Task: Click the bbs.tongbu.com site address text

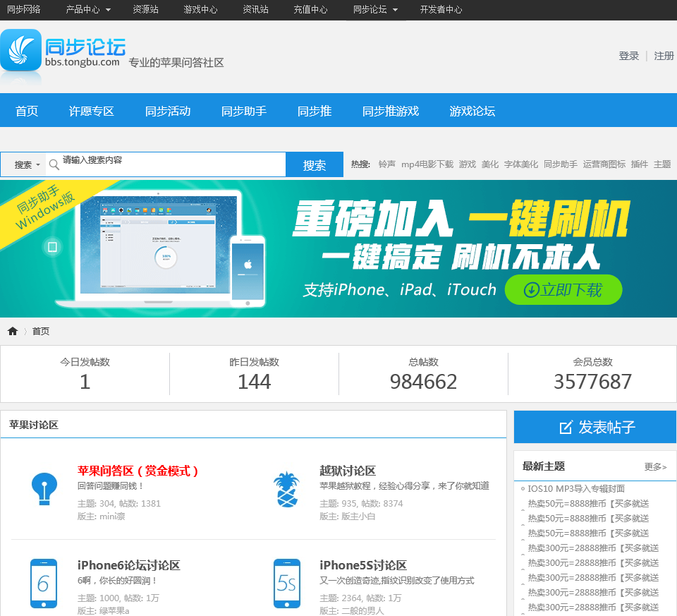Action: tap(82, 62)
